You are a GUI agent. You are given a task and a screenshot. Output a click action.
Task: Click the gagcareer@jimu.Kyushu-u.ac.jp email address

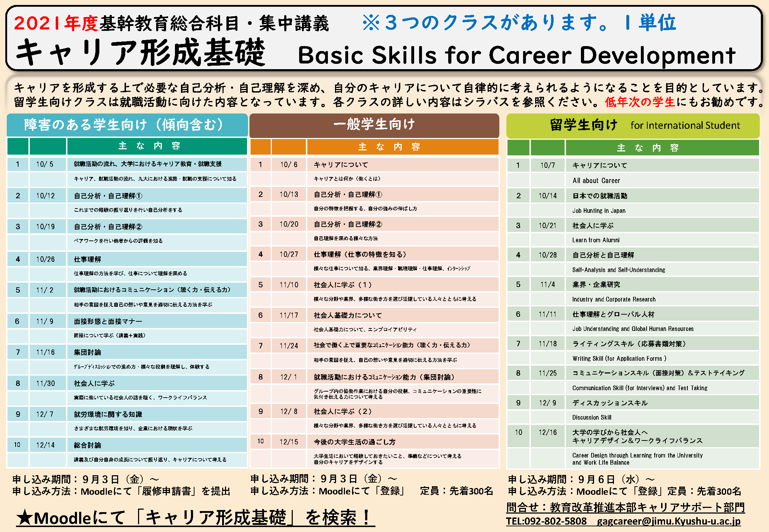coord(669,521)
